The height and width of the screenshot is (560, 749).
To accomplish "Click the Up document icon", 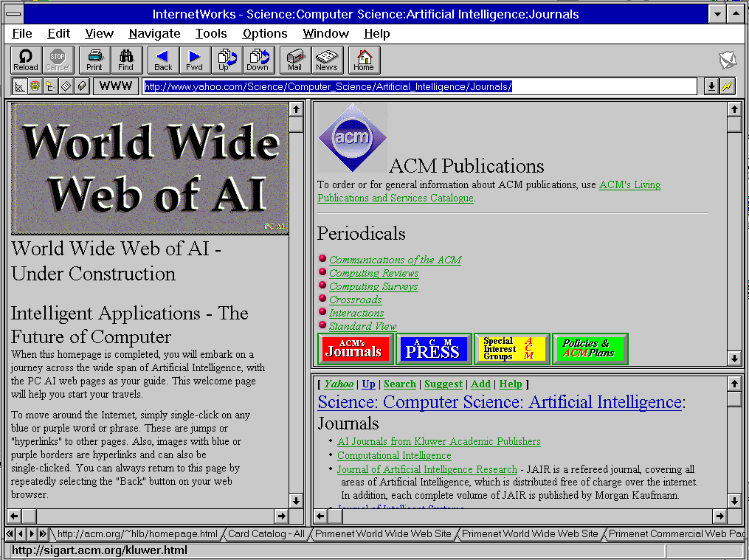I will coord(227,60).
